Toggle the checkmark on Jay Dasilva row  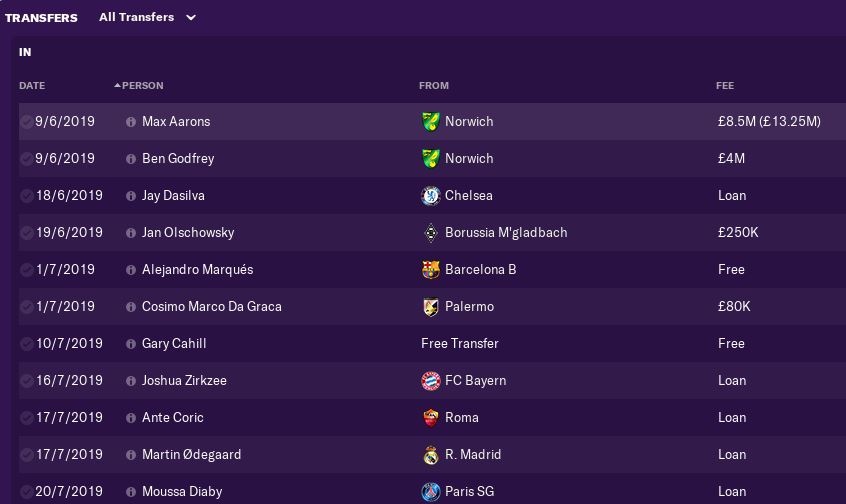coord(26,196)
